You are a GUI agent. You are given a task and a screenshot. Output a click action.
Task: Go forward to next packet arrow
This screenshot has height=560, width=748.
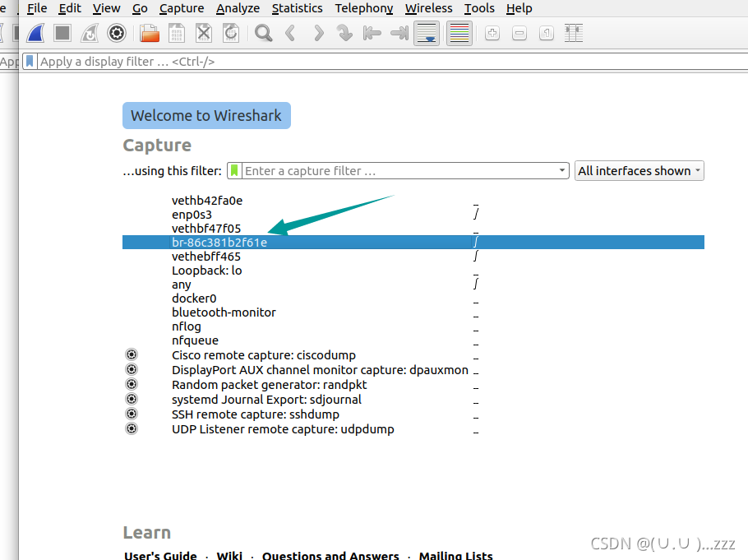pyautogui.click(x=318, y=34)
